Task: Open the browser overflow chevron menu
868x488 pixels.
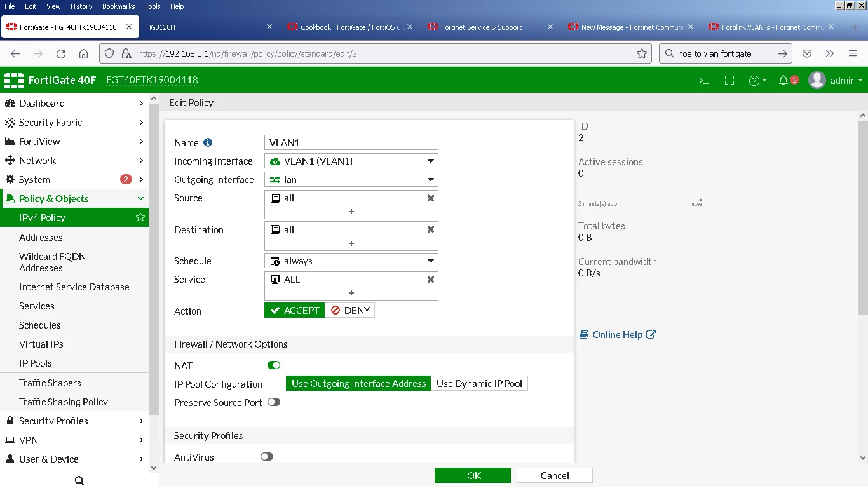Action: [x=829, y=53]
